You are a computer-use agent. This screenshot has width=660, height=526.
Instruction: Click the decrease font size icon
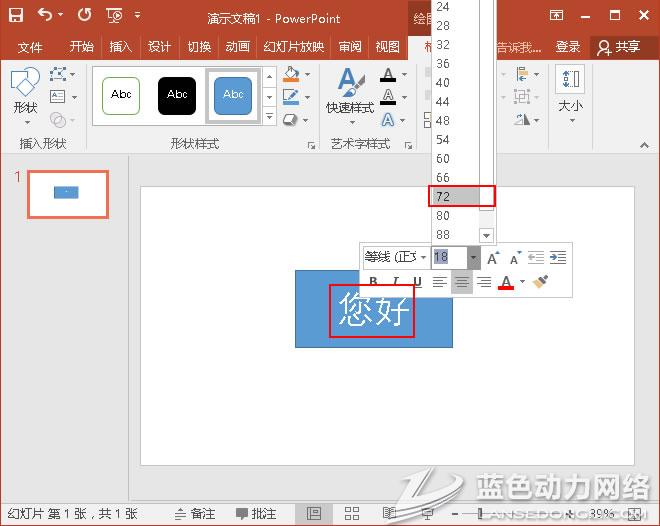coord(515,258)
